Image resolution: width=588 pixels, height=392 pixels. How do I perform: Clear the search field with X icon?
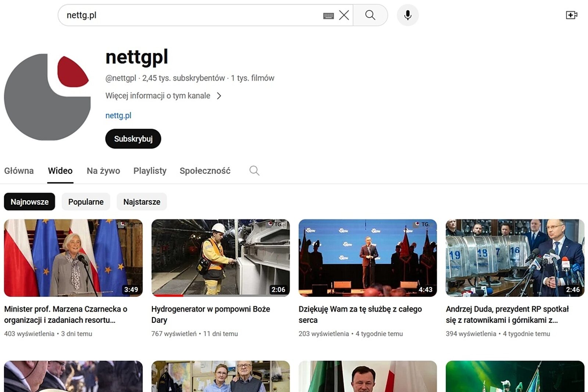pyautogui.click(x=344, y=15)
